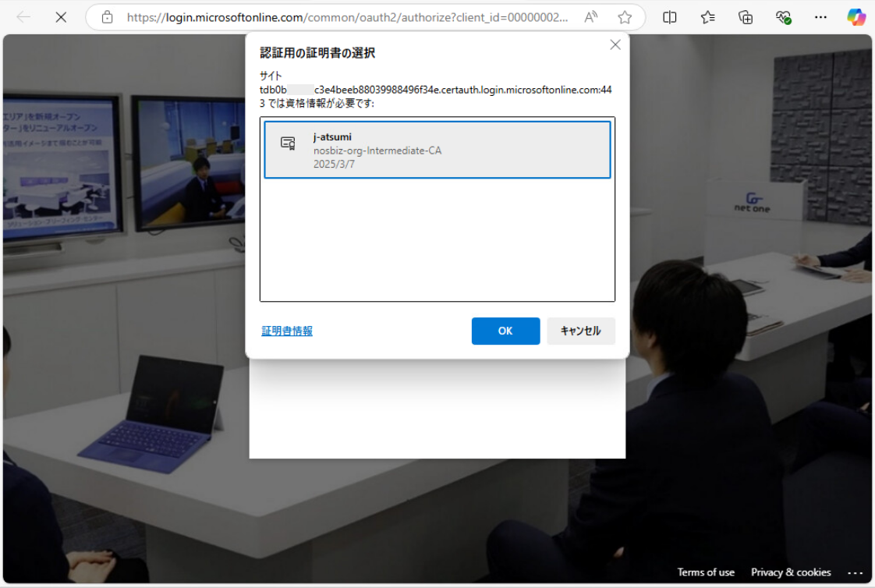Add page to favorites with the star icon
Image resolution: width=875 pixels, height=588 pixels.
[625, 17]
